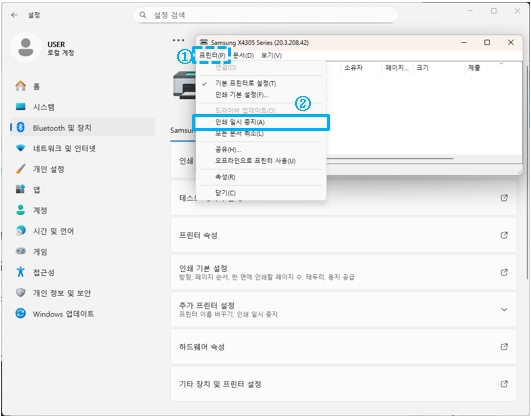The height and width of the screenshot is (417, 531).
Task: Click the Apps icon in sidebar
Action: [x=21, y=189]
